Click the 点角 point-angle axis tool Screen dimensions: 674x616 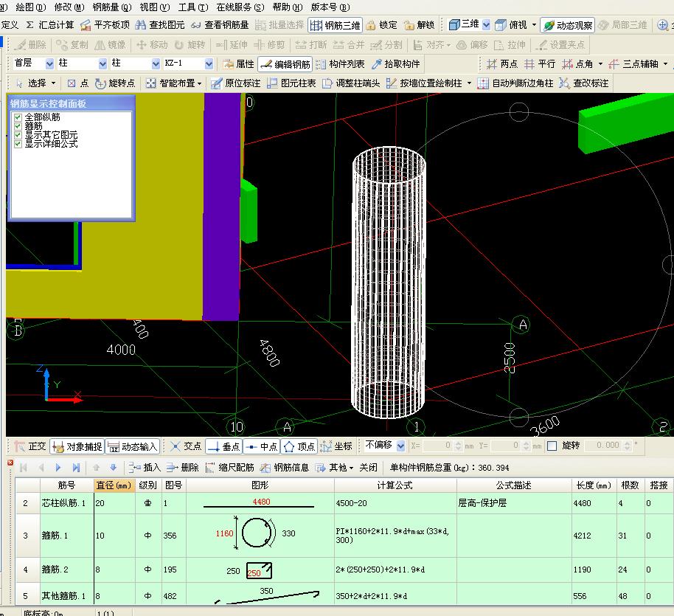pyautogui.click(x=577, y=64)
